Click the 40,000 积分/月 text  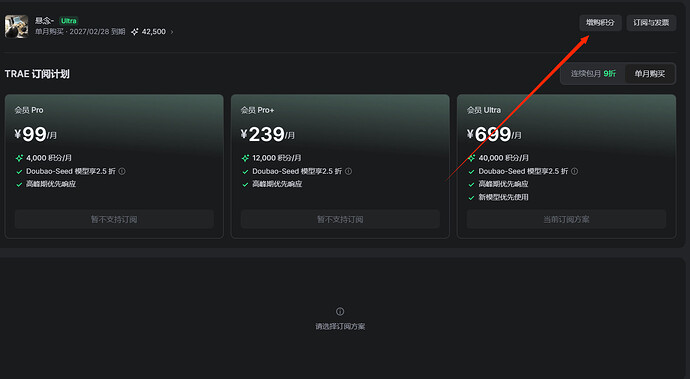(x=503, y=158)
